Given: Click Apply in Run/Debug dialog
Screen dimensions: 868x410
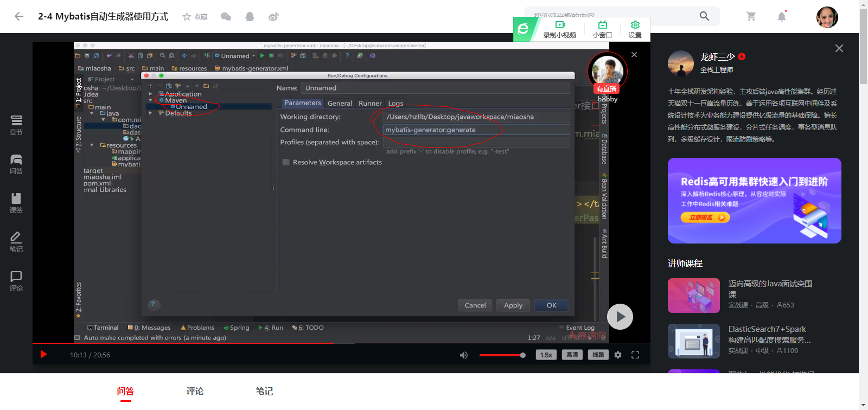Looking at the screenshot, I should pyautogui.click(x=513, y=305).
